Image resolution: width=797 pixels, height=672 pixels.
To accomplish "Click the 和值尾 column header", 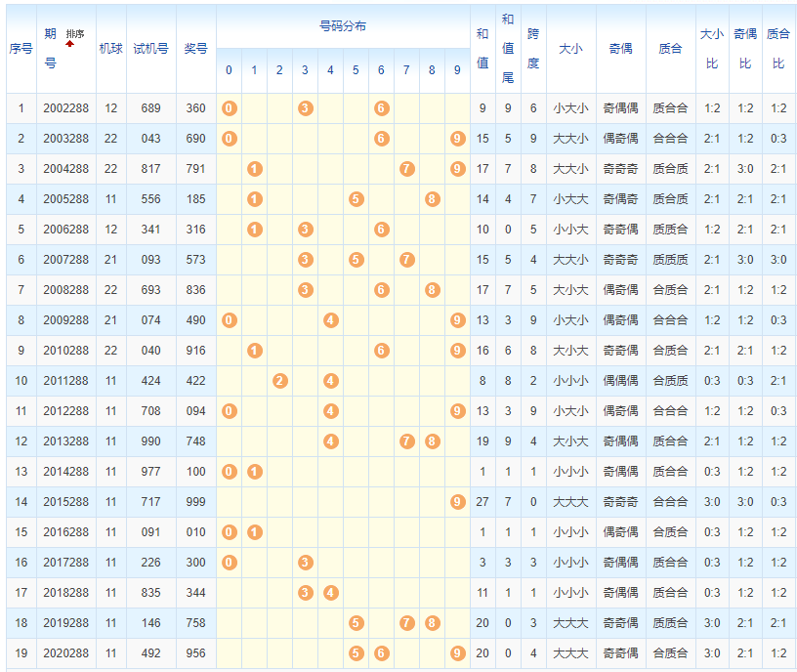I will click(x=507, y=49).
